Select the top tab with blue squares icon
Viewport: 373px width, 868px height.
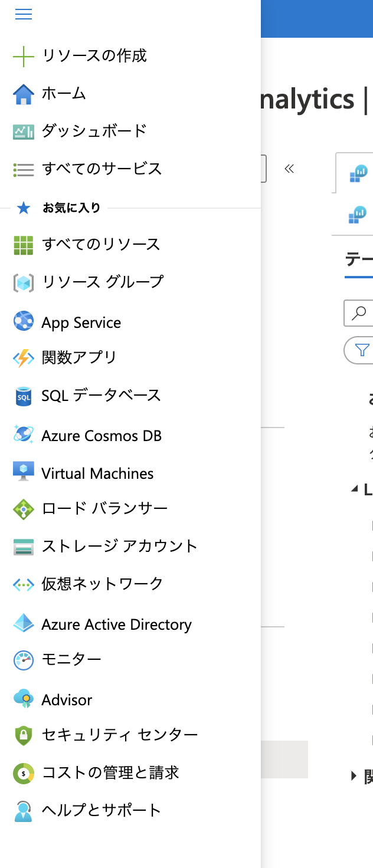click(x=355, y=173)
